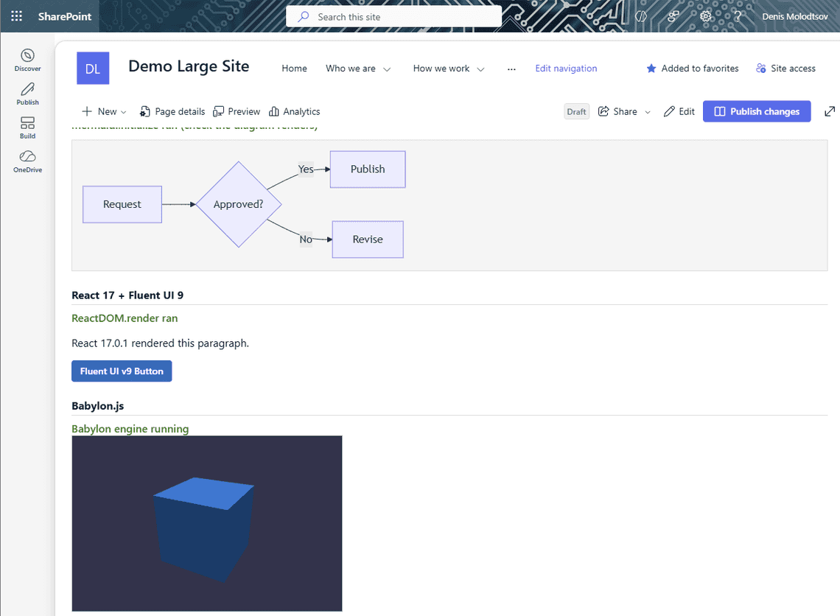The height and width of the screenshot is (616, 840).
Task: Open the Copilot icon in header
Action: coord(641,17)
